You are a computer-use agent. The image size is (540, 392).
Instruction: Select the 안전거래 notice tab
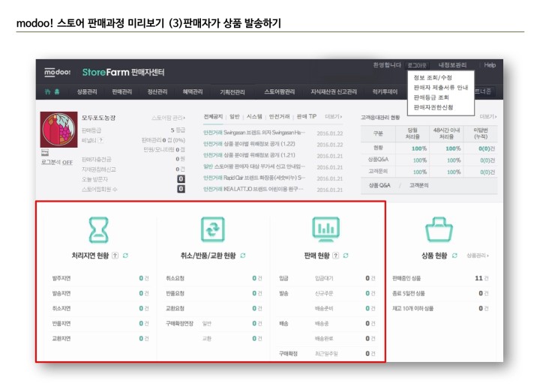pyautogui.click(x=279, y=117)
